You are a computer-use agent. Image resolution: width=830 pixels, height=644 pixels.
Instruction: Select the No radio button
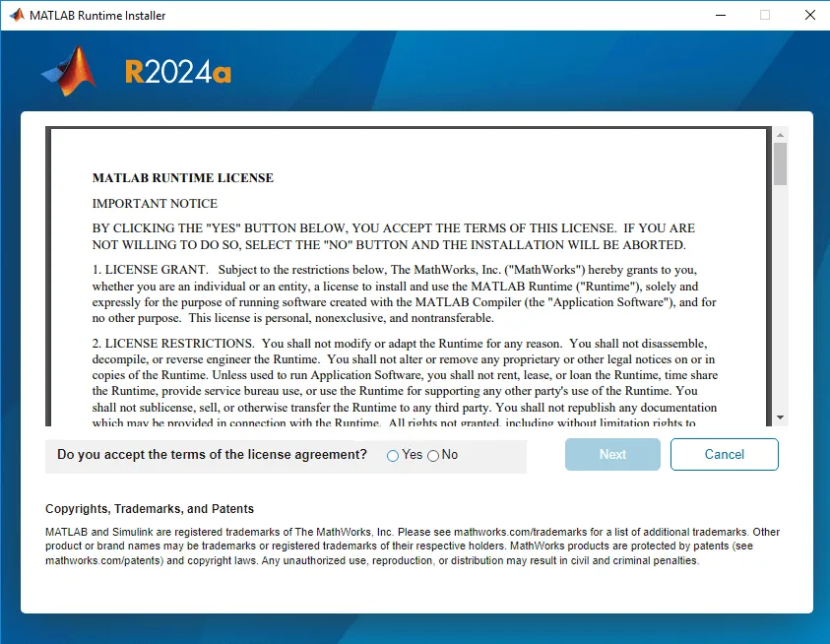coord(433,456)
